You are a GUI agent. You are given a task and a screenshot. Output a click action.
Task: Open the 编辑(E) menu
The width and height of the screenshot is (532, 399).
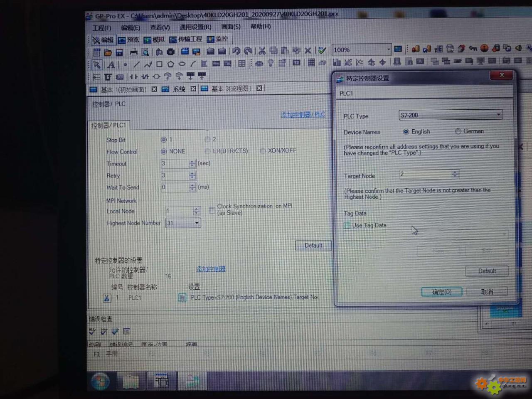click(x=131, y=27)
